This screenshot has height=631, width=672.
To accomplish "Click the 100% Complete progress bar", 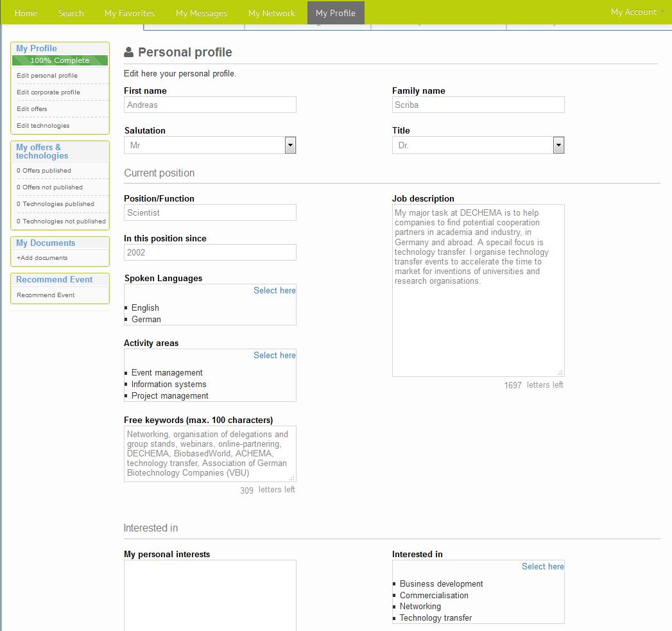I will [60, 60].
